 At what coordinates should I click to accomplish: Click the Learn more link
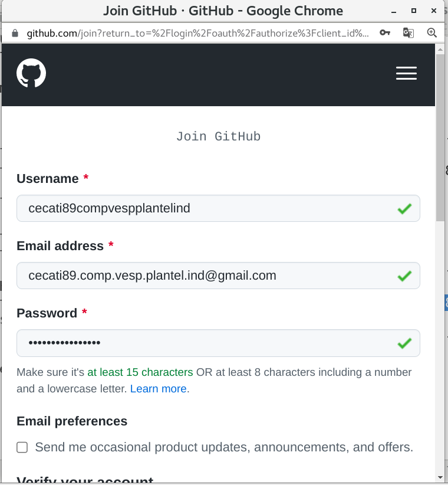[x=158, y=389]
